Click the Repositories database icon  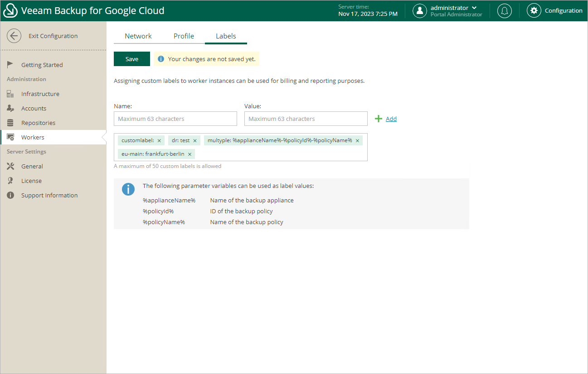10,123
